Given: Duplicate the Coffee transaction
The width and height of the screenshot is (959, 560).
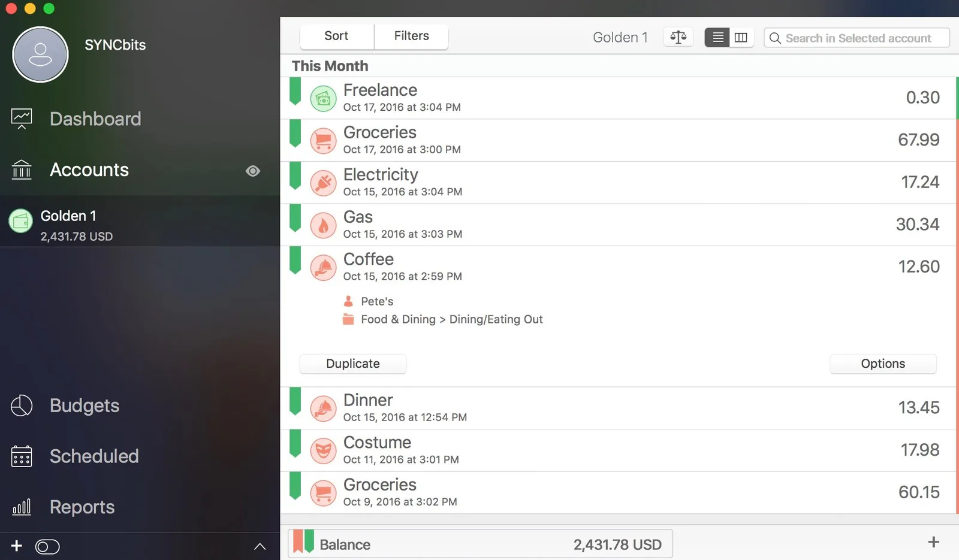Looking at the screenshot, I should 353,364.
